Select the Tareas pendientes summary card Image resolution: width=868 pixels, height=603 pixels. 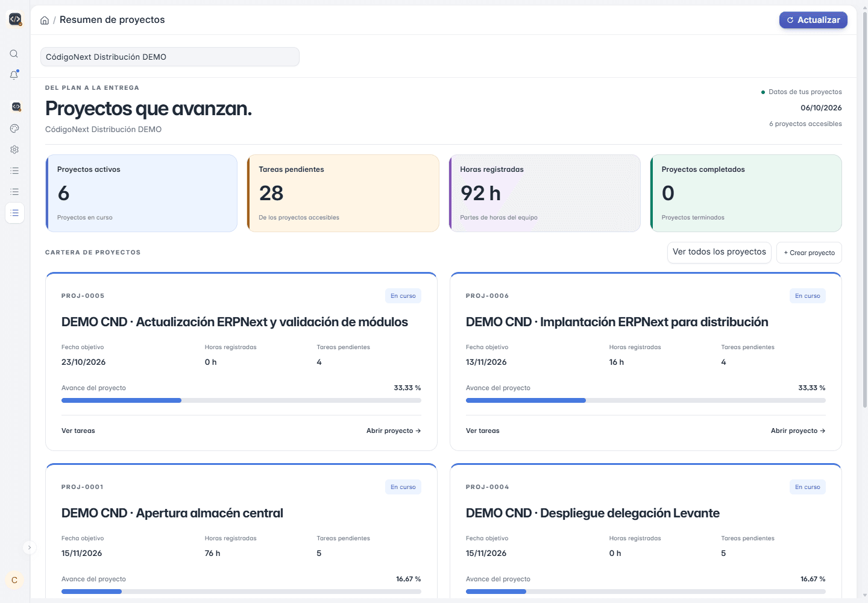(x=343, y=194)
